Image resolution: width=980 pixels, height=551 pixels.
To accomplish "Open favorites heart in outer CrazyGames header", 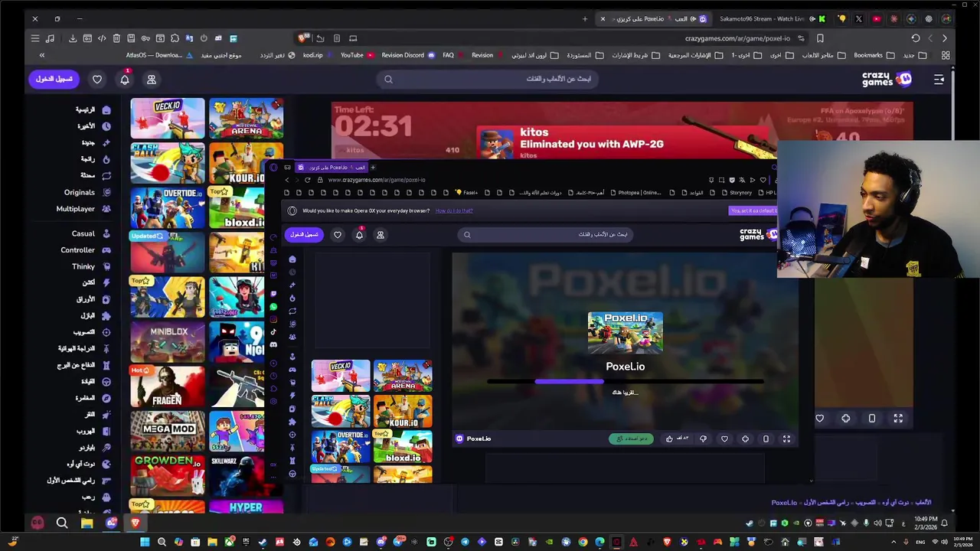I will point(97,80).
